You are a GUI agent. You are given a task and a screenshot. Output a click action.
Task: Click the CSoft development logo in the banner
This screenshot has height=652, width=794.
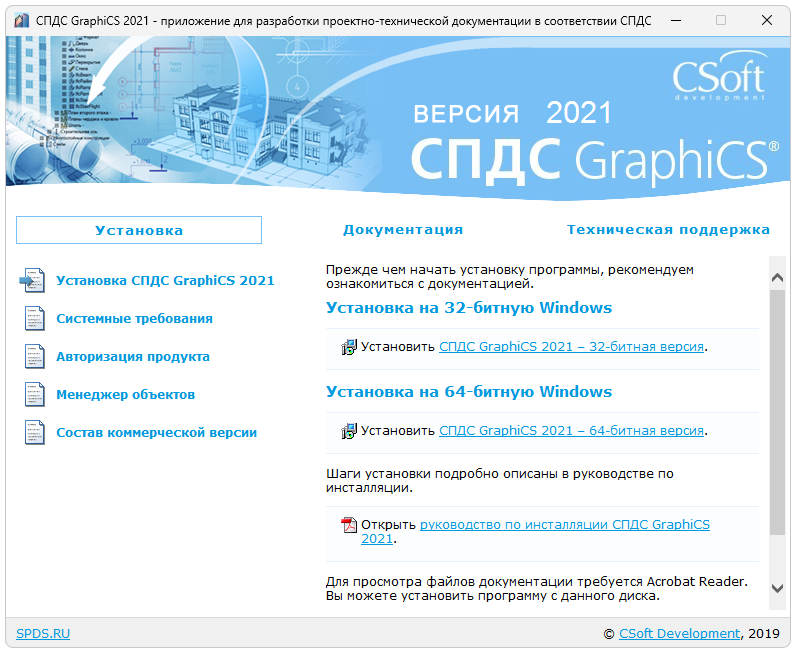[x=719, y=77]
